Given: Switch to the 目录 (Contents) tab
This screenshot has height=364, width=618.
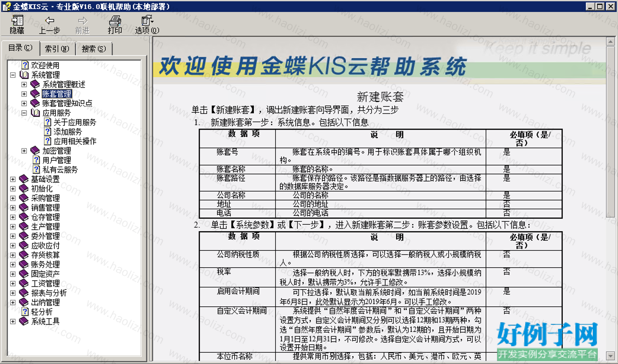Looking at the screenshot, I should (x=20, y=48).
